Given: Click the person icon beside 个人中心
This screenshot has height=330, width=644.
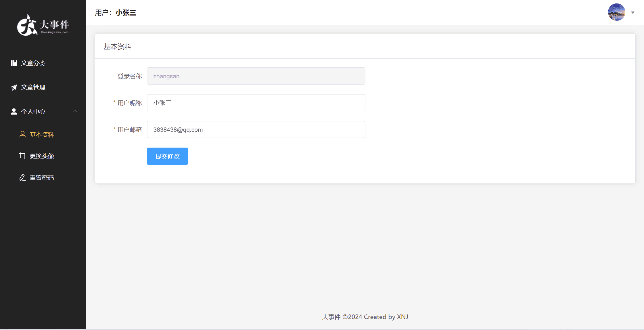Looking at the screenshot, I should [x=14, y=111].
